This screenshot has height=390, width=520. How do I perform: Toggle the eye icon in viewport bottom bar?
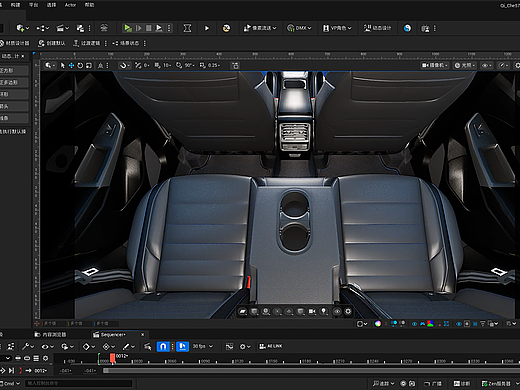pos(337,311)
